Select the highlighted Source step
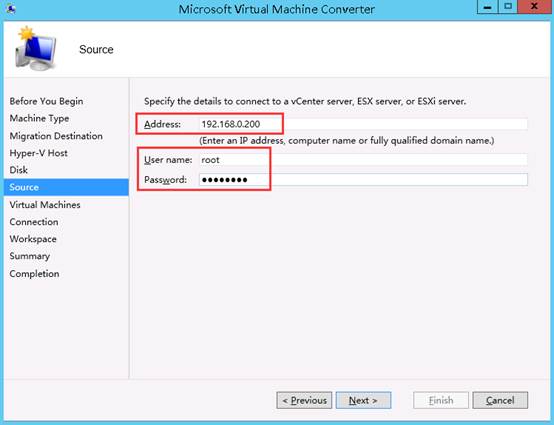 point(66,187)
